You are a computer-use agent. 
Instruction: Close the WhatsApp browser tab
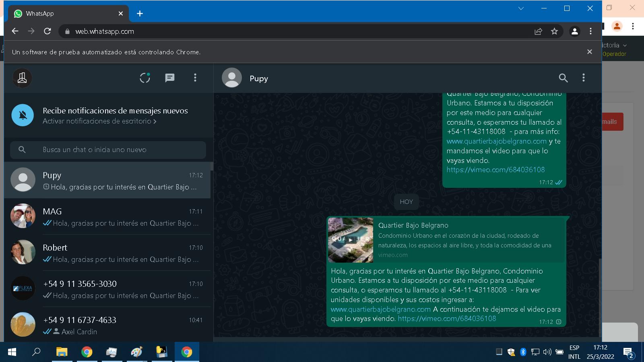coord(121,14)
